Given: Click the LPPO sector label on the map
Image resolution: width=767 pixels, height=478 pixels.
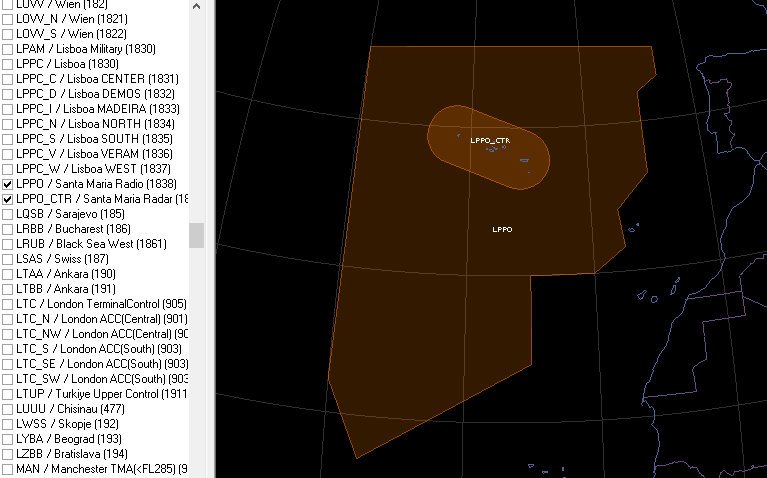Looking at the screenshot, I should 502,230.
